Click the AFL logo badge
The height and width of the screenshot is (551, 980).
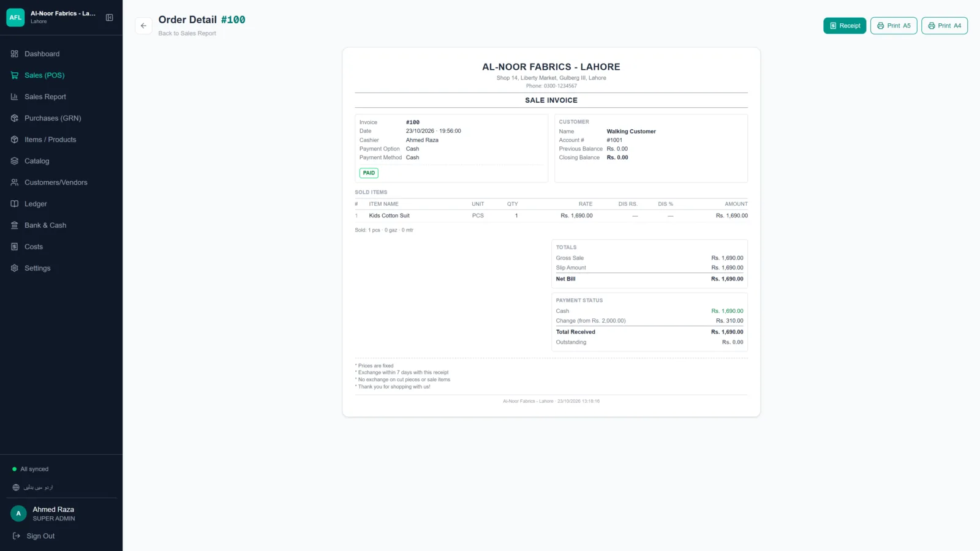point(15,17)
